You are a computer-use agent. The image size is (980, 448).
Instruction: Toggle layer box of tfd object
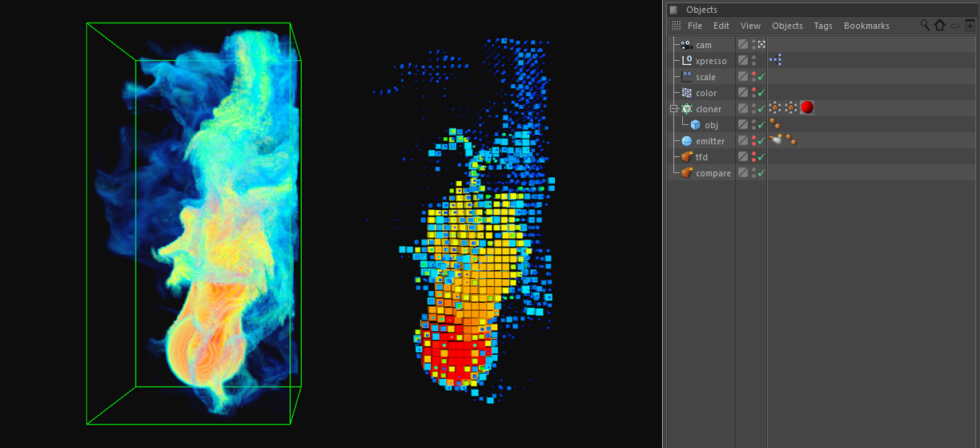pyautogui.click(x=743, y=157)
